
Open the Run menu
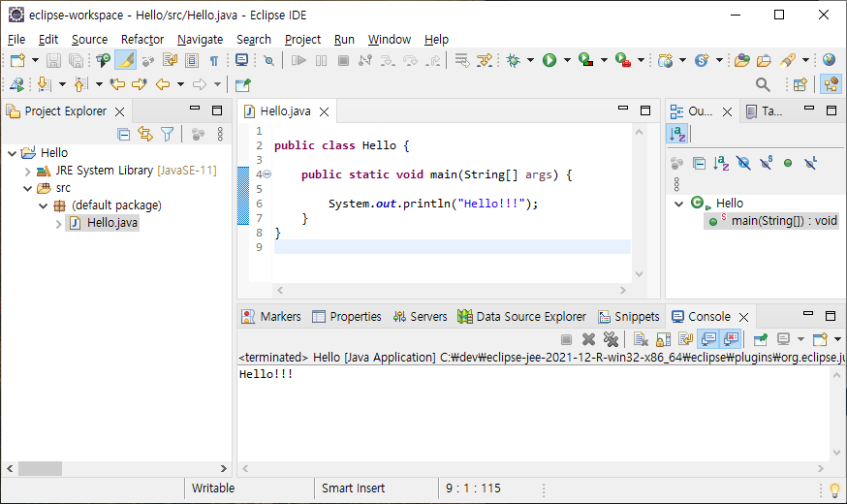(344, 40)
